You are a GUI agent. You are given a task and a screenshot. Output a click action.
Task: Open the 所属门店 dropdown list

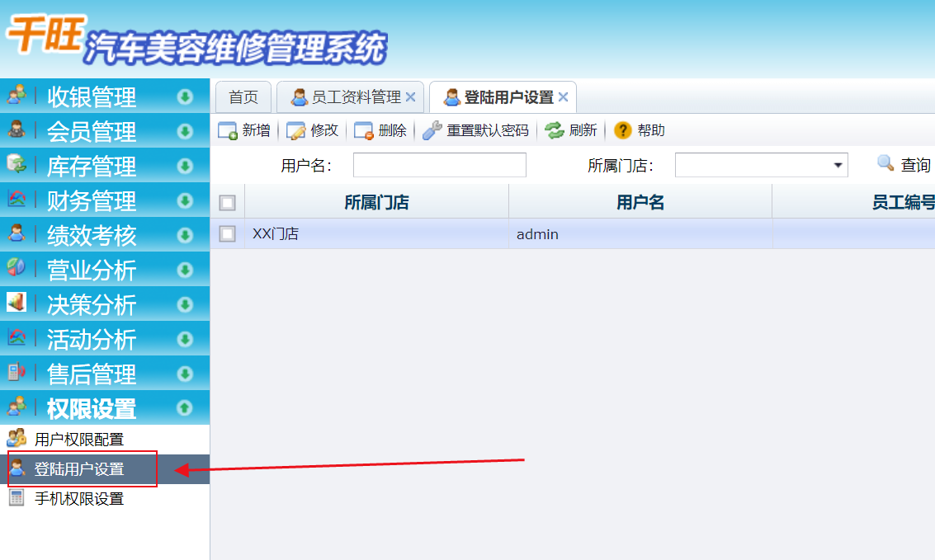point(837,165)
